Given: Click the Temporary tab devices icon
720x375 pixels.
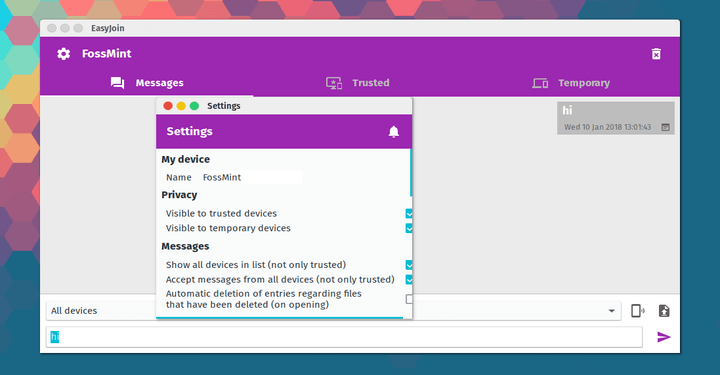Looking at the screenshot, I should (540, 83).
